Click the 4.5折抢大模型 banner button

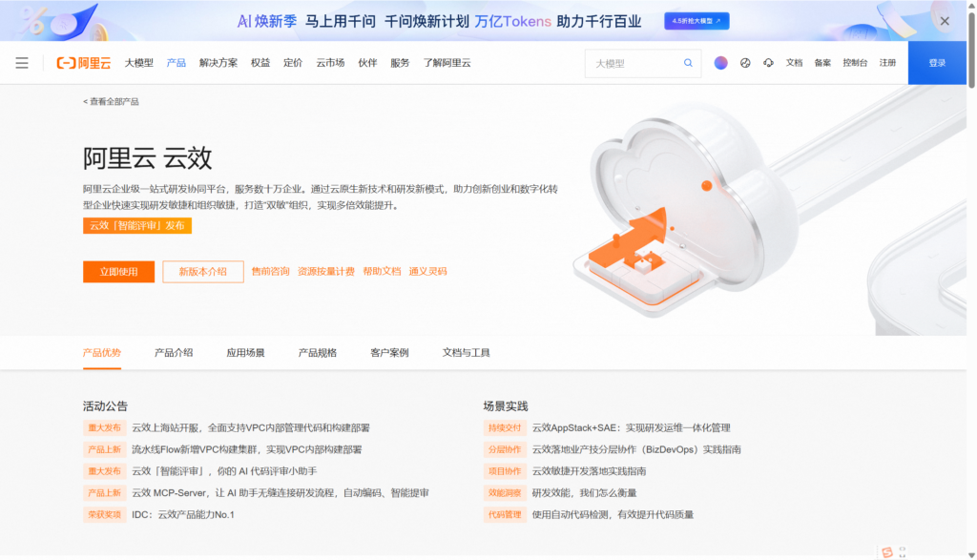(697, 19)
